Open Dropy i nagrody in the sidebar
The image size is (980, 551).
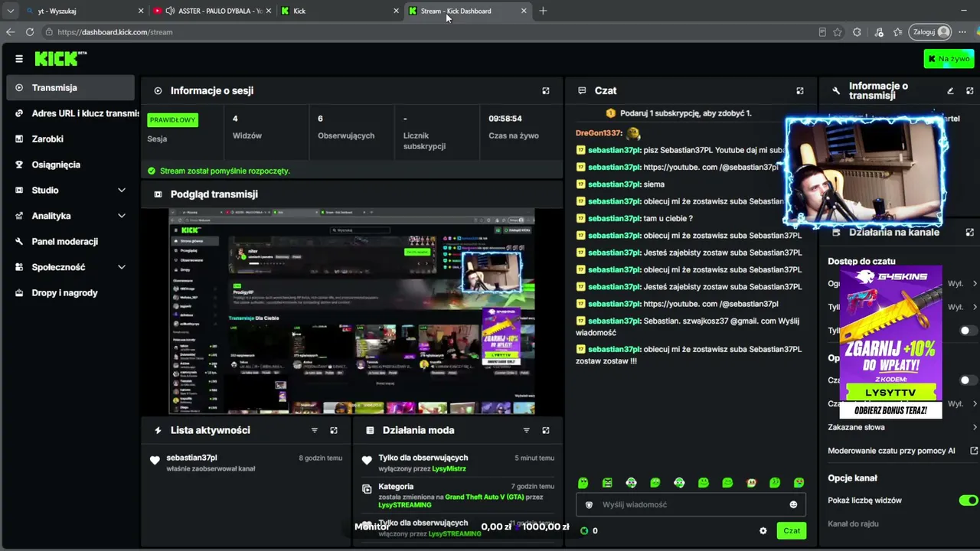(70, 292)
